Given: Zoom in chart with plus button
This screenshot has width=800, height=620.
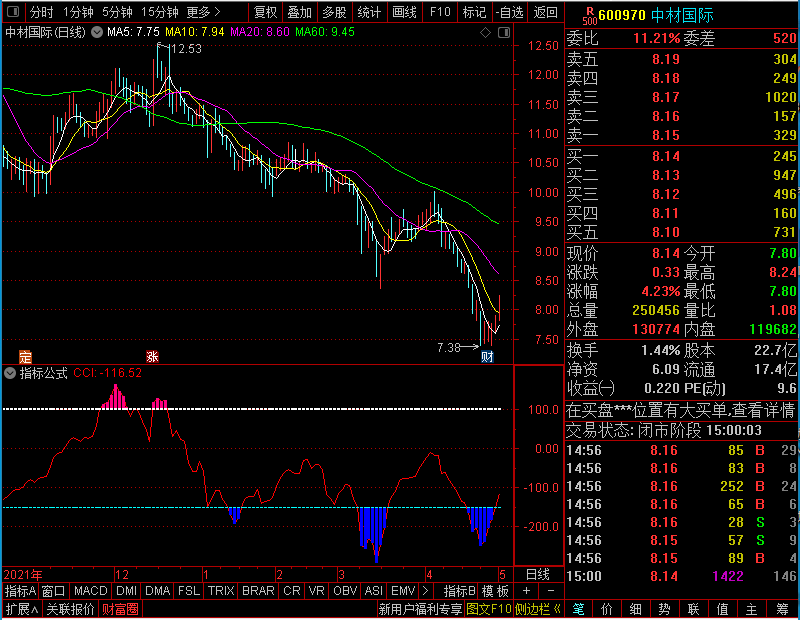Looking at the screenshot, I should coord(526,591).
